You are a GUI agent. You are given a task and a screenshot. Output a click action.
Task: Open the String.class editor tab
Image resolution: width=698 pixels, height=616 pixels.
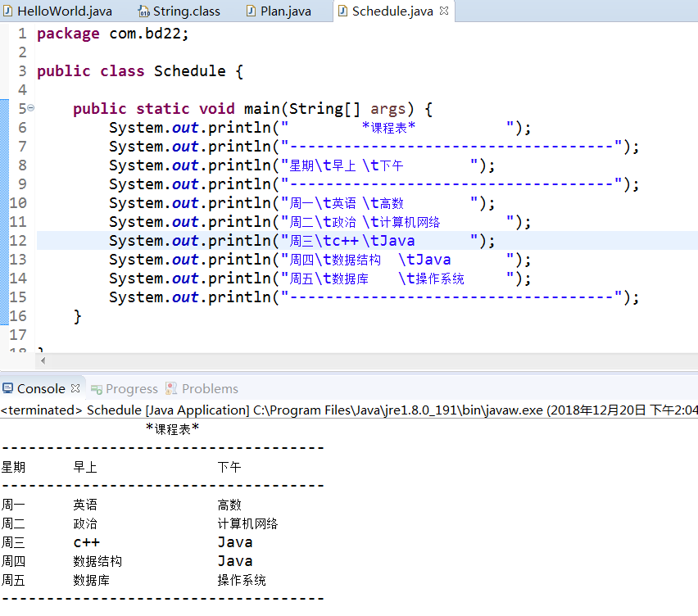[x=179, y=11]
